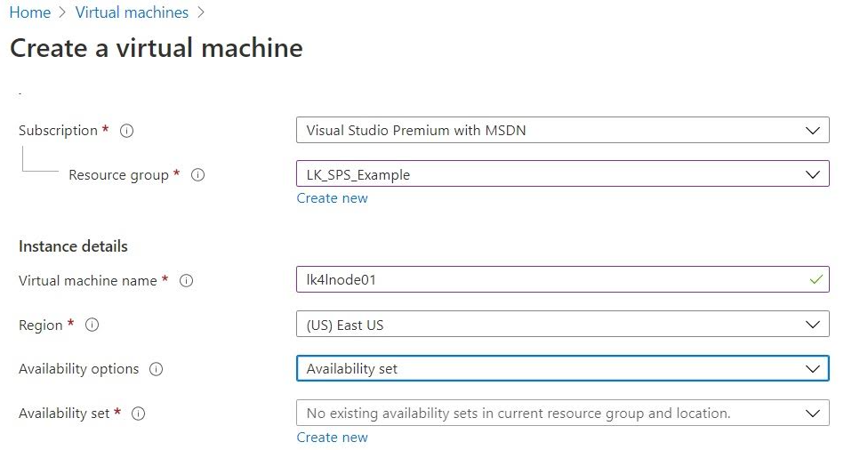Navigate to Virtual machines breadcrumb
The height and width of the screenshot is (450, 868).
tap(132, 12)
